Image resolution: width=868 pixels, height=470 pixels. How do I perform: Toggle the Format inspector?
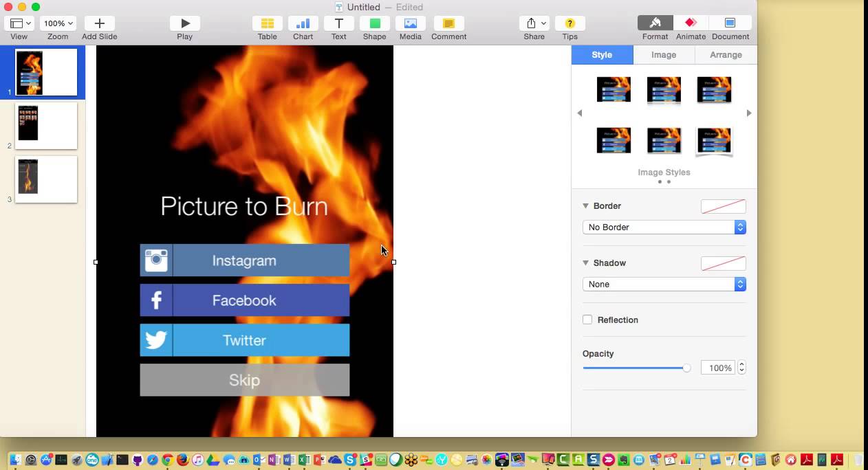coord(655,23)
